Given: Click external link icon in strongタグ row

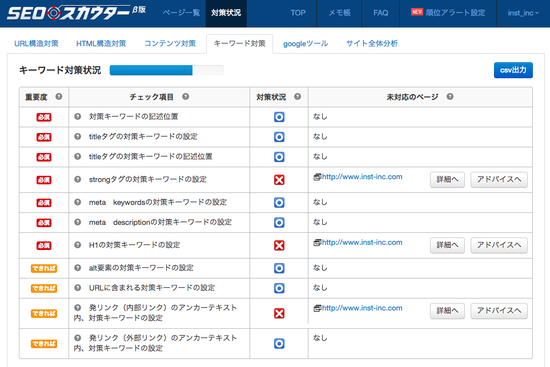Looking at the screenshot, I should tap(317, 177).
